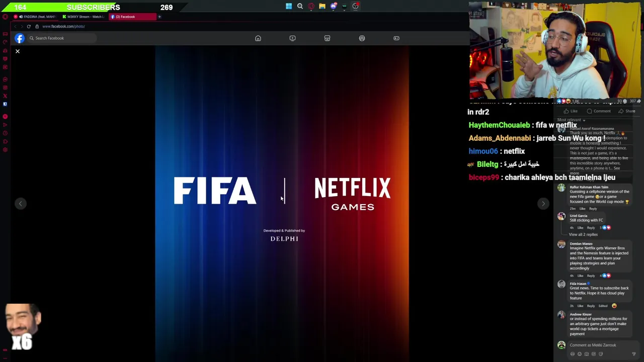Click Comment as Mekki Zarrouk field
644x362 pixels.
click(599, 345)
